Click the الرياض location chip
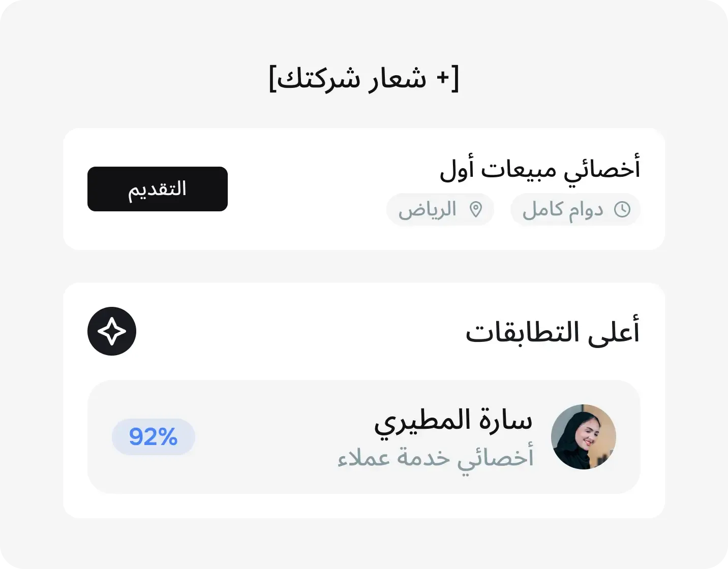The image size is (728, 569). click(x=440, y=209)
